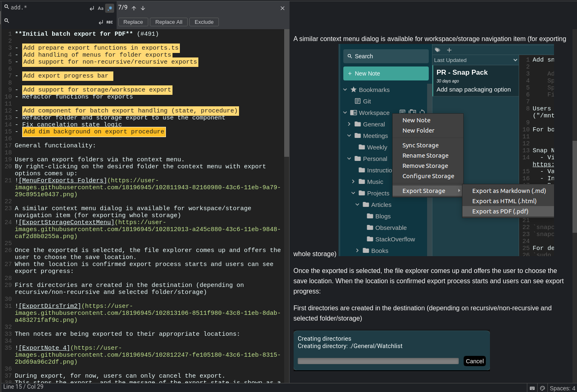The height and width of the screenshot is (392, 577).
Task: Select the Observable folder icon
Action: pos(370,227)
